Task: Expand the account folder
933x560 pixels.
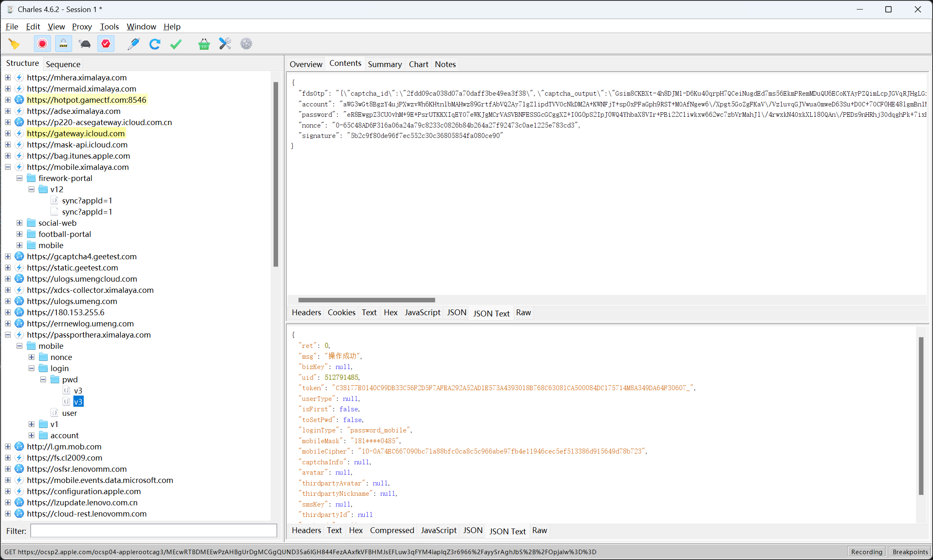Action: pyautogui.click(x=32, y=435)
